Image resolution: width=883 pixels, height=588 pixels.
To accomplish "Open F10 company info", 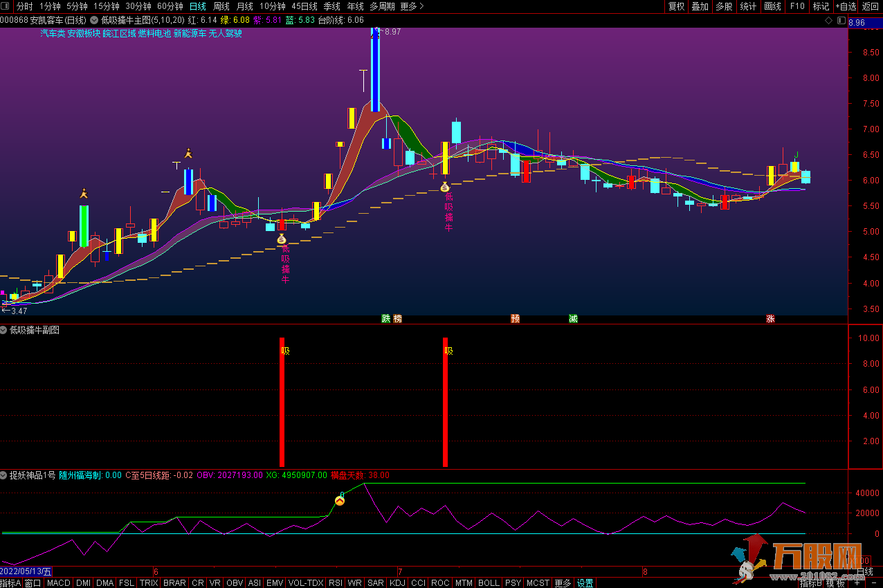I will [x=797, y=6].
